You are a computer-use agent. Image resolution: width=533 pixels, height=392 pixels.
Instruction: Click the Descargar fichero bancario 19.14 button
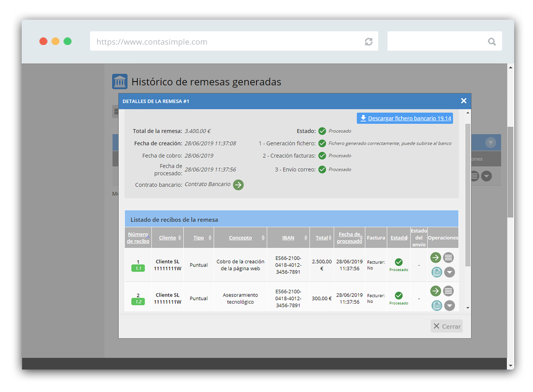[x=405, y=118]
